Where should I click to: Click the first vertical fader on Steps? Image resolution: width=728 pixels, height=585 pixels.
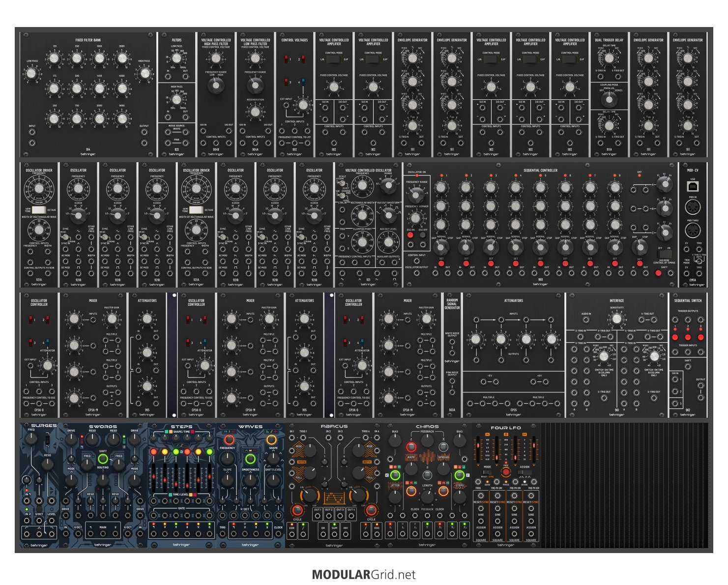click(154, 477)
